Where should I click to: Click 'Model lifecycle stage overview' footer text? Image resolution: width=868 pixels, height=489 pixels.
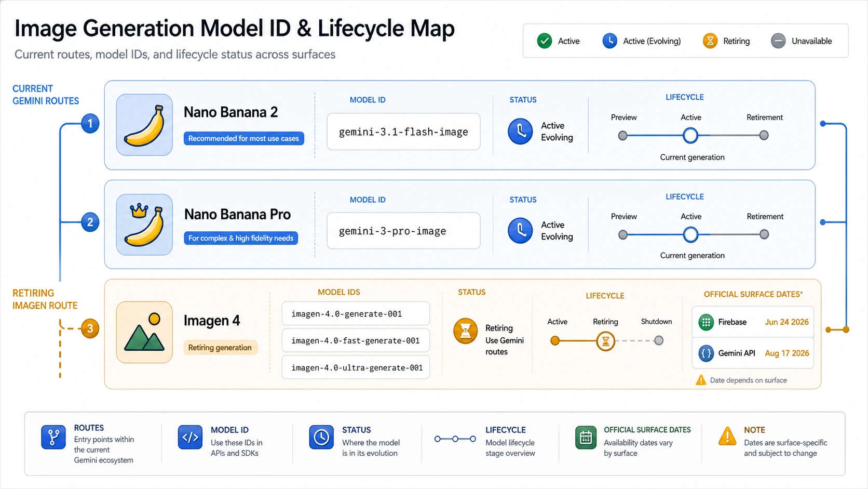click(510, 448)
